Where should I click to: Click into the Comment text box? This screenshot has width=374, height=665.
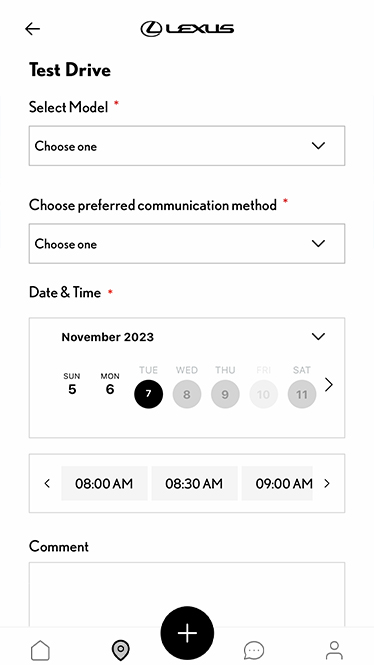click(187, 594)
